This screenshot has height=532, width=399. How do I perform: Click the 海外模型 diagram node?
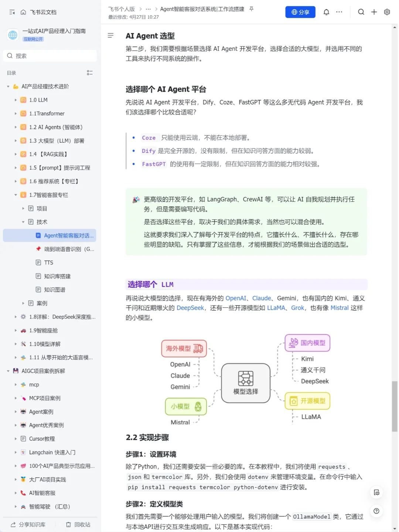(x=184, y=348)
